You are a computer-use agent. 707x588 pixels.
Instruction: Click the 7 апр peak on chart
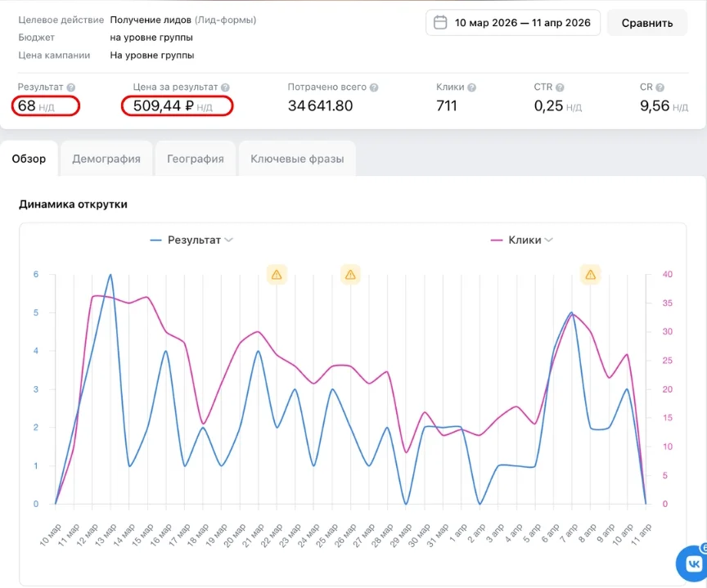pyautogui.click(x=572, y=312)
